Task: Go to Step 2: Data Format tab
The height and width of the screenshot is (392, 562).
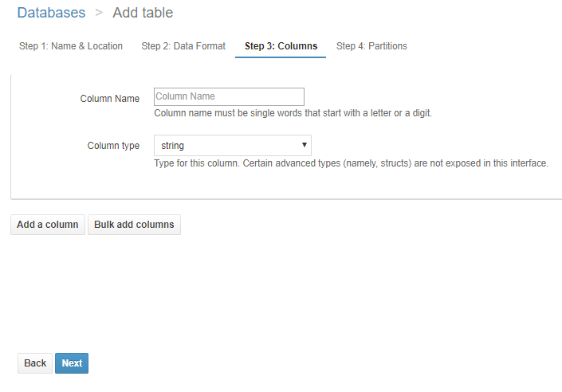Action: click(x=183, y=46)
